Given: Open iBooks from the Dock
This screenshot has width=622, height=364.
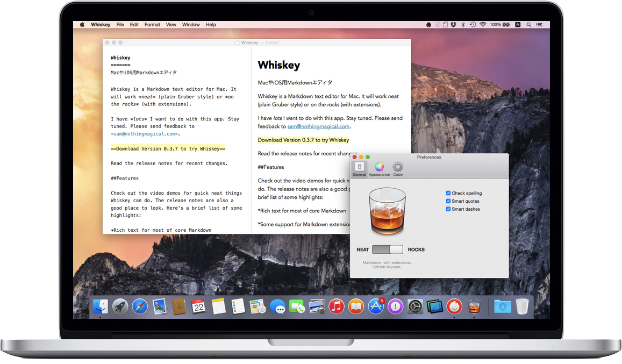Looking at the screenshot, I should coord(356,306).
